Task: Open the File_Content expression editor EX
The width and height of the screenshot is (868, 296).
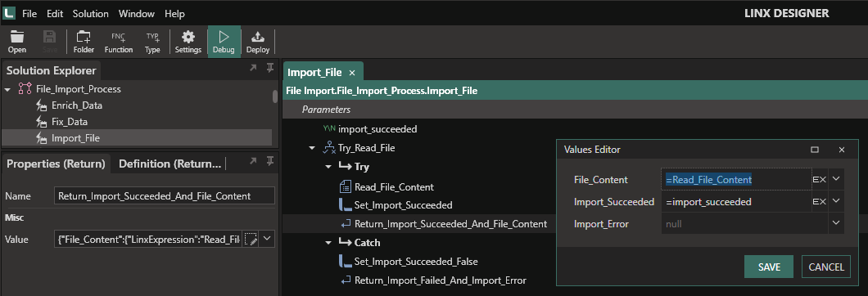Action: point(820,180)
